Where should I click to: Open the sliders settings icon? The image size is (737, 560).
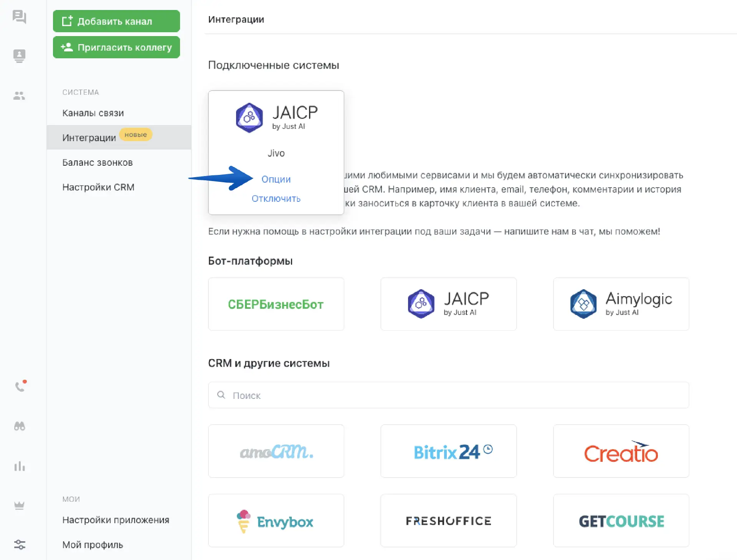[x=19, y=544]
